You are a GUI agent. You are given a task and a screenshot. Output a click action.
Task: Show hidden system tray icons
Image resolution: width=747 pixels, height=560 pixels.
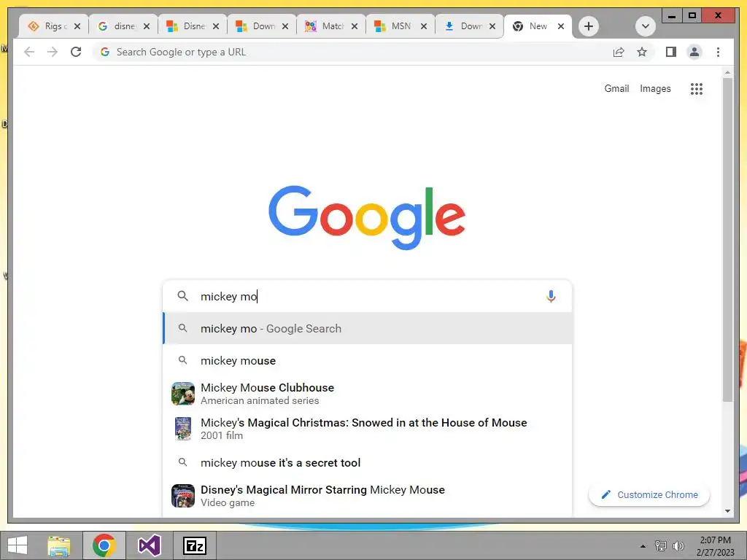coord(643,545)
